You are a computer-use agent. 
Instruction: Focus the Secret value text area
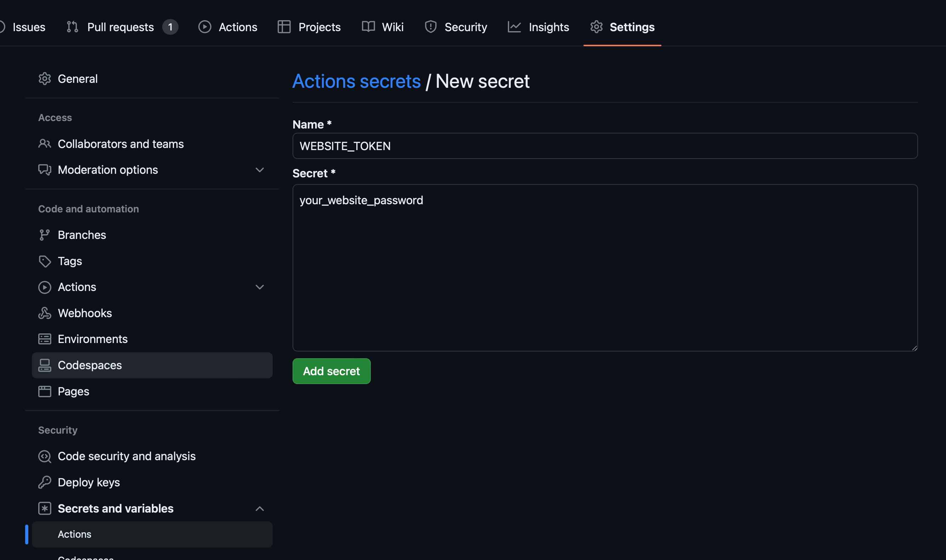(x=605, y=268)
